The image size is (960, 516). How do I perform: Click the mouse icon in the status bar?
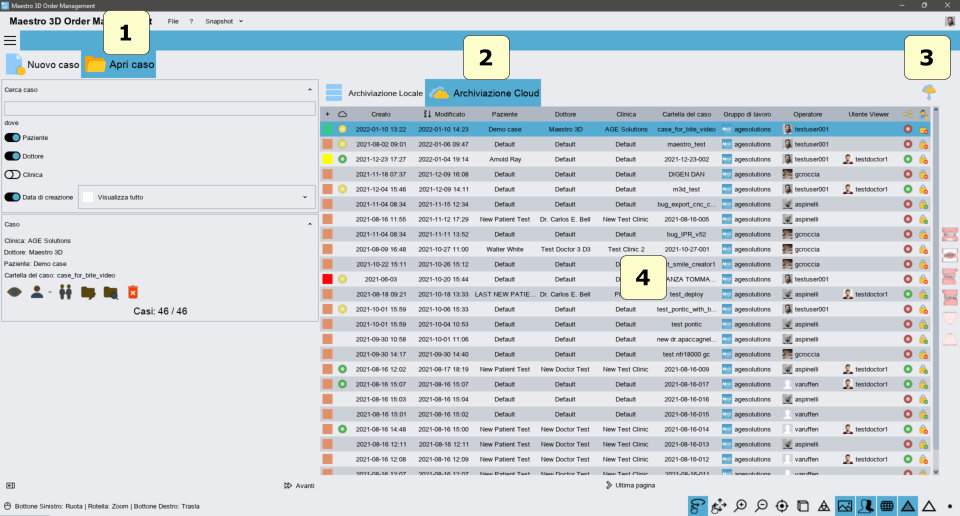7,506
